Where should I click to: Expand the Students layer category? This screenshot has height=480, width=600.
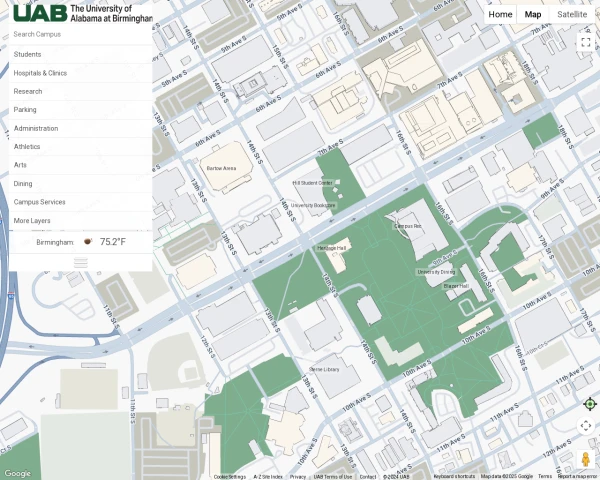click(80, 54)
